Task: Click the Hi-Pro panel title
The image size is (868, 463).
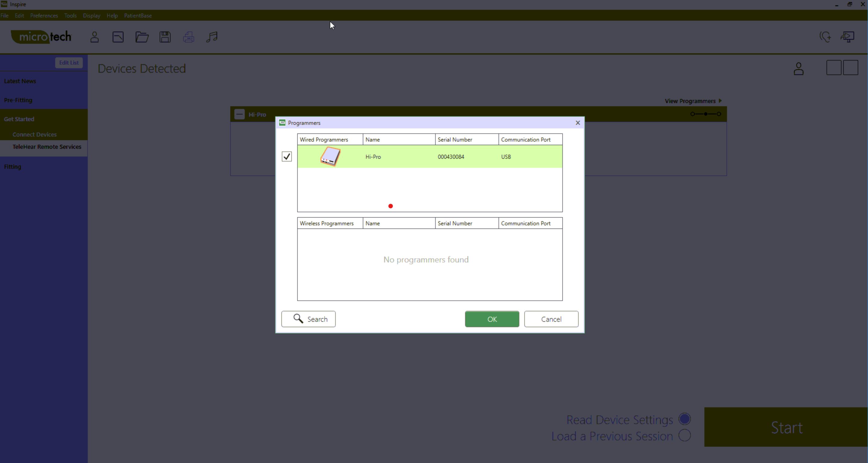Action: 258,115
